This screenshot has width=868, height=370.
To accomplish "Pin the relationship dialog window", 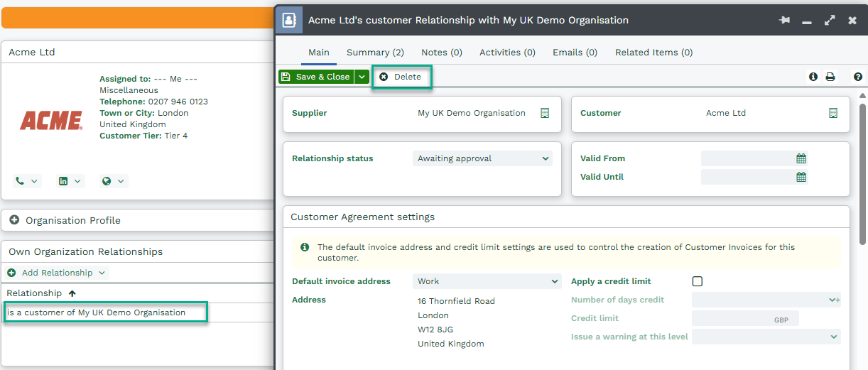I will coord(784,21).
